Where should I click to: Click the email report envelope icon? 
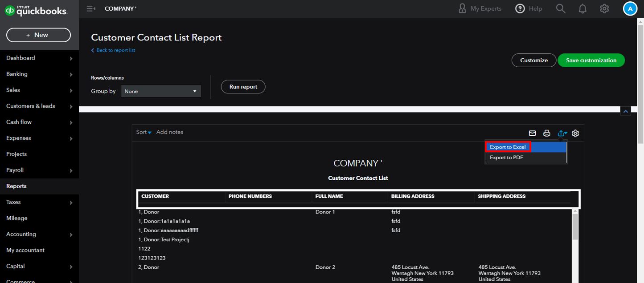click(x=532, y=133)
